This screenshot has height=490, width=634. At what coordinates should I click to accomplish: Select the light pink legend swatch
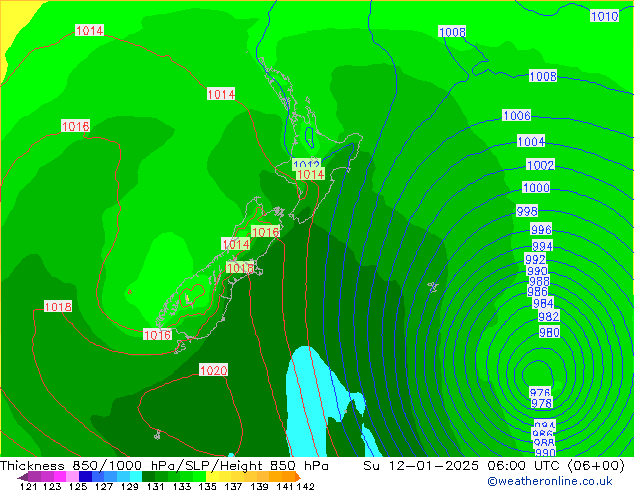tap(72, 477)
